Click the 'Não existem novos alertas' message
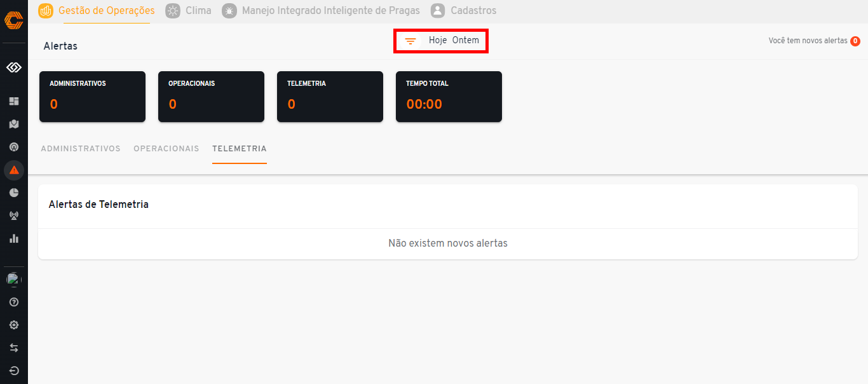The width and height of the screenshot is (868, 384). click(448, 243)
